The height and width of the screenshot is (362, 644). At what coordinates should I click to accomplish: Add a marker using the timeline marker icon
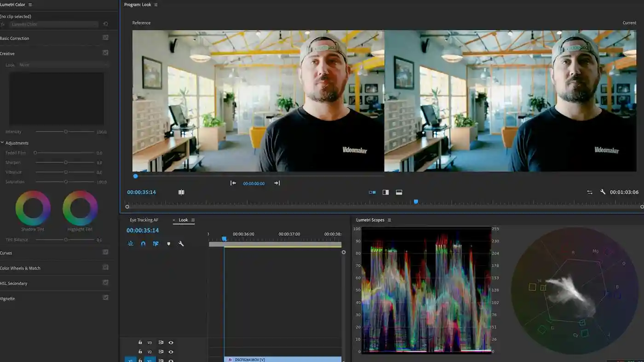click(169, 243)
